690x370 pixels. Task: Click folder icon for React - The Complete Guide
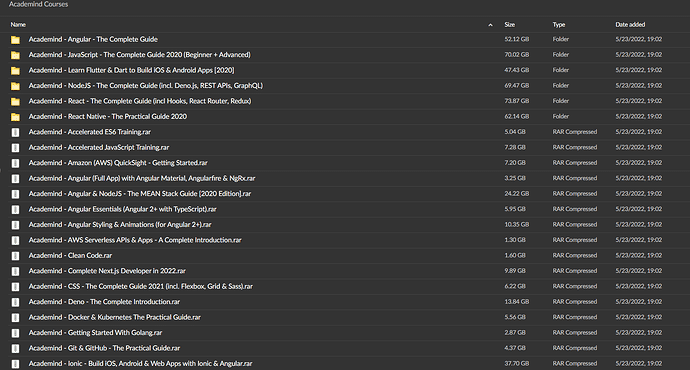[x=15, y=101]
